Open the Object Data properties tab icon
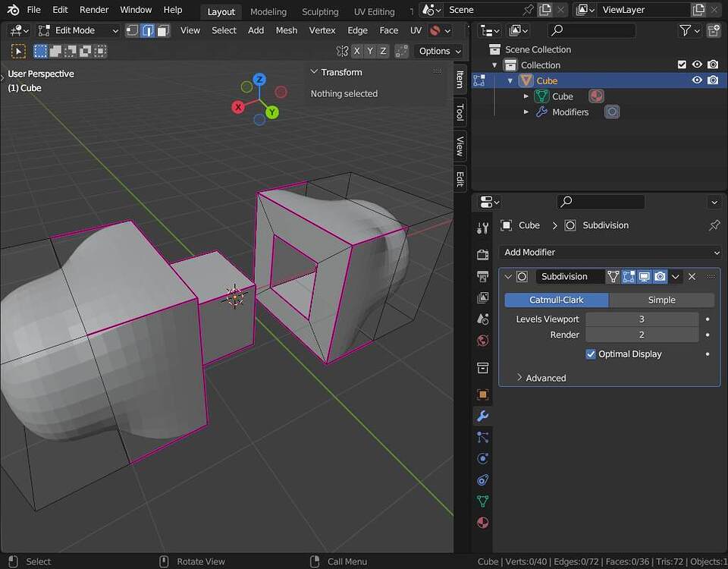This screenshot has width=728, height=569. click(x=483, y=501)
